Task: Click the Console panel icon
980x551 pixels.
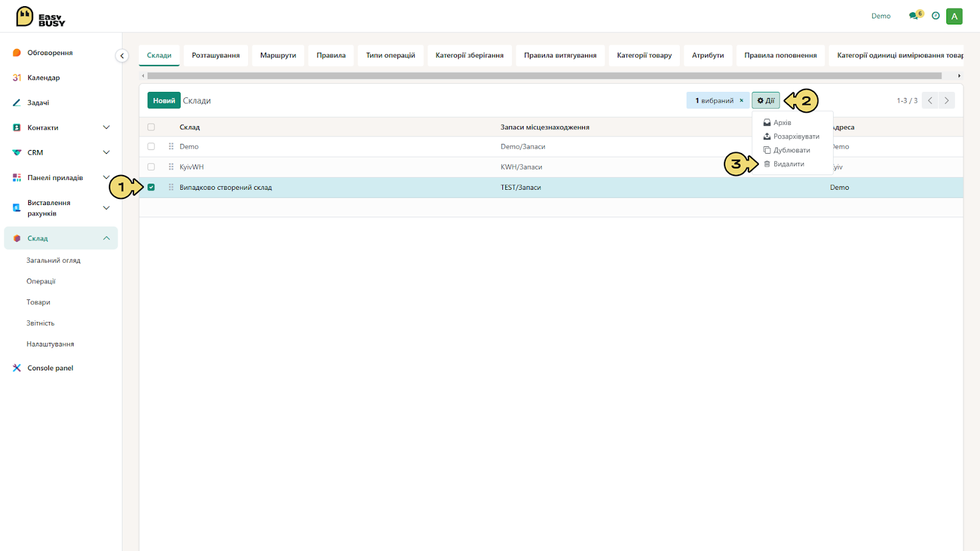Action: tap(17, 368)
